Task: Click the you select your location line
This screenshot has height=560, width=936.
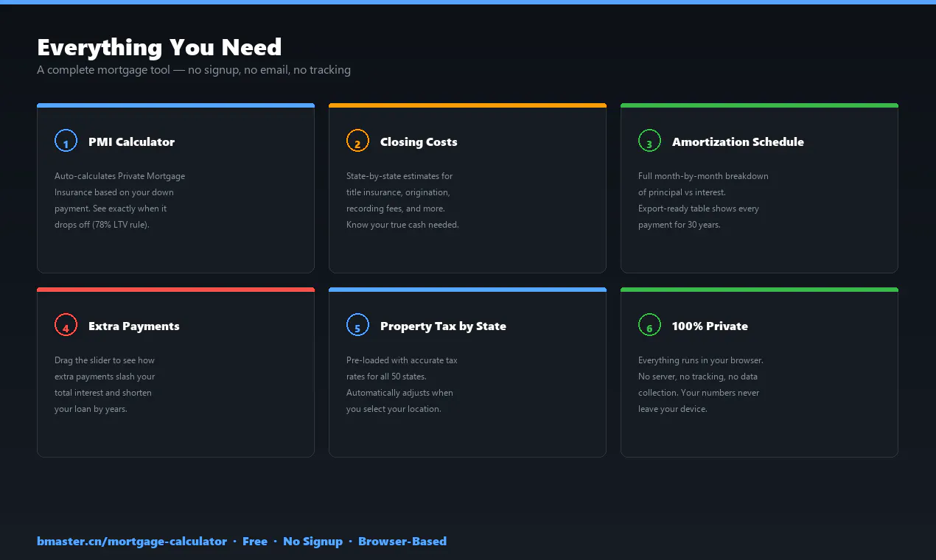Action: click(x=394, y=409)
